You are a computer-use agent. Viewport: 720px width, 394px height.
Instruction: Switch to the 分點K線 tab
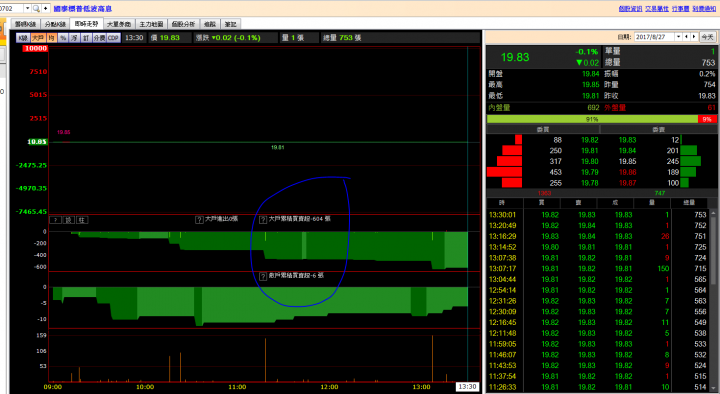[x=55, y=24]
